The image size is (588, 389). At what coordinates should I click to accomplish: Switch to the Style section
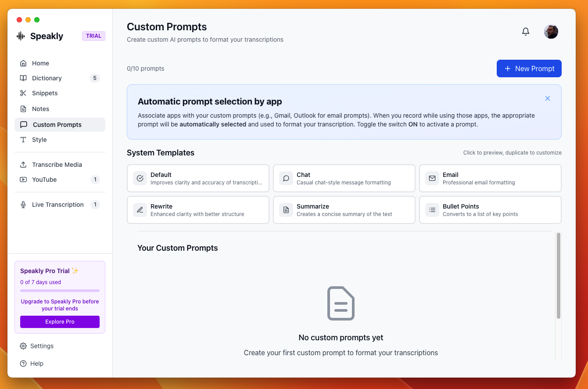pyautogui.click(x=39, y=140)
